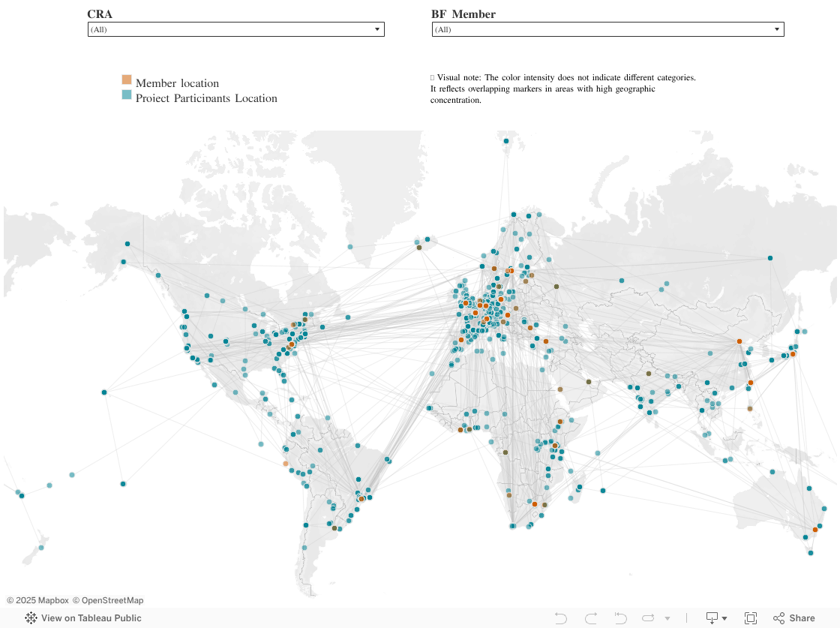Click the redo arrow in the toolbar

[x=591, y=618]
